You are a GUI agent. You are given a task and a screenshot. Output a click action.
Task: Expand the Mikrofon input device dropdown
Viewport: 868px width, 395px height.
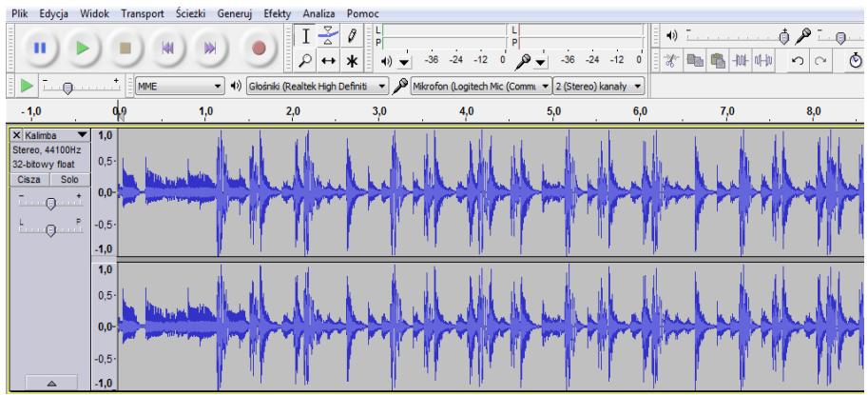tap(545, 86)
